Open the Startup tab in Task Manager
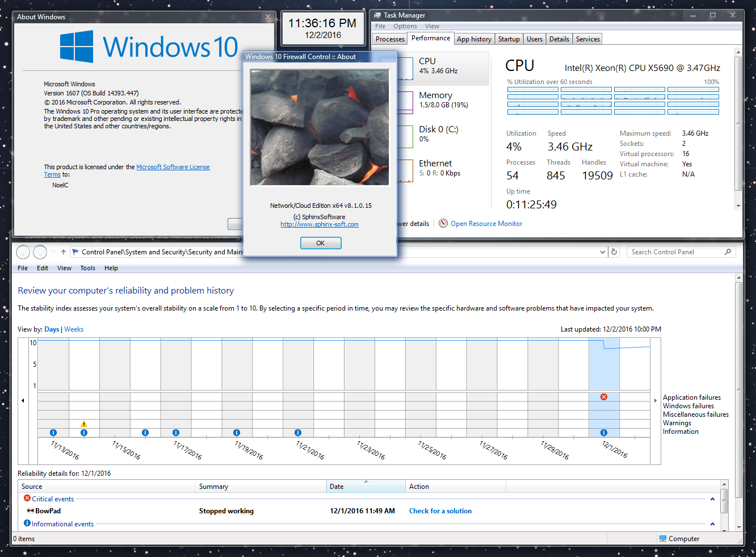 509,39
